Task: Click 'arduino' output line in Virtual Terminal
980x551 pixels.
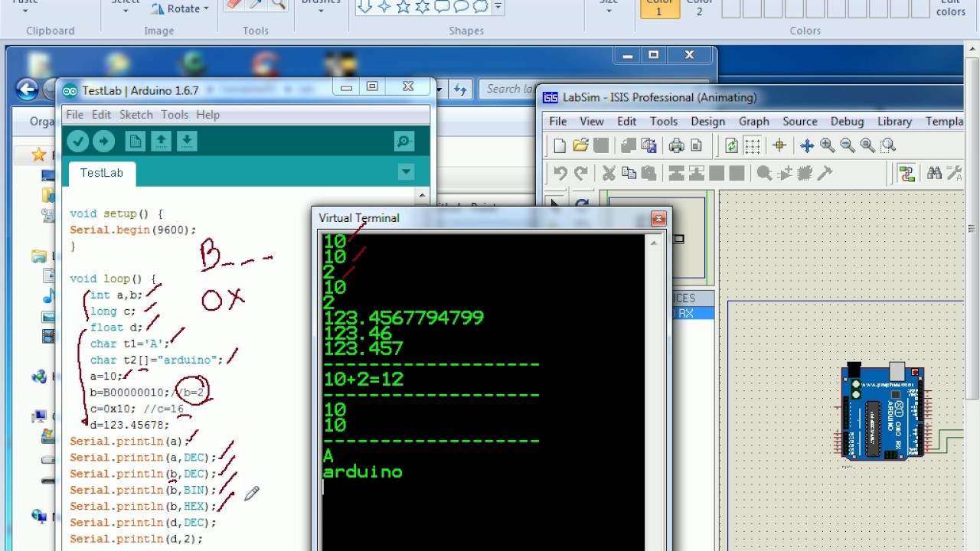Action: 363,472
